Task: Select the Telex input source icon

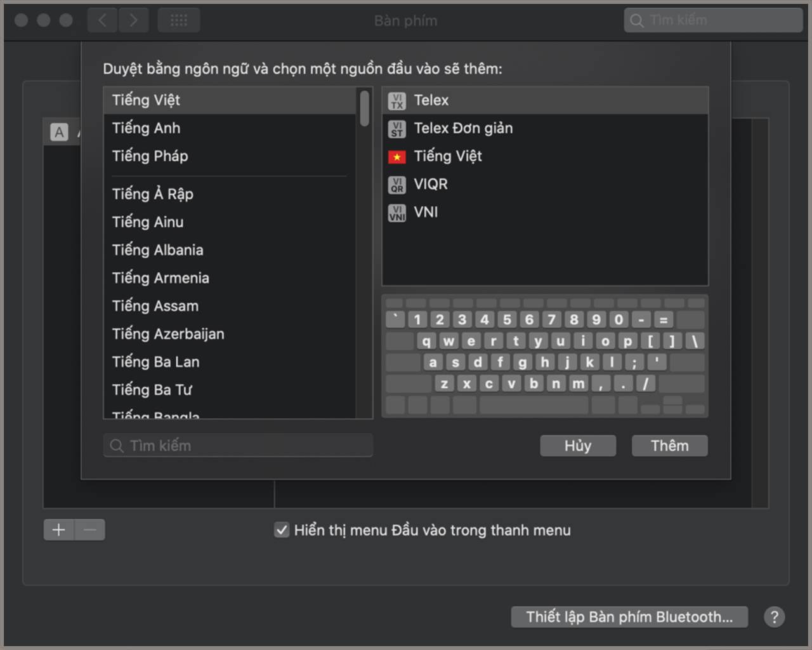Action: click(x=397, y=101)
